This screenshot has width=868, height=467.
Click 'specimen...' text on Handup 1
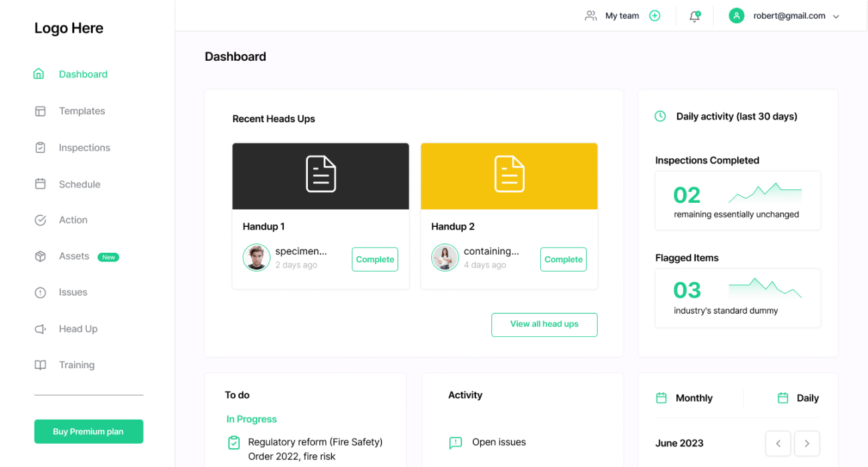(301, 252)
